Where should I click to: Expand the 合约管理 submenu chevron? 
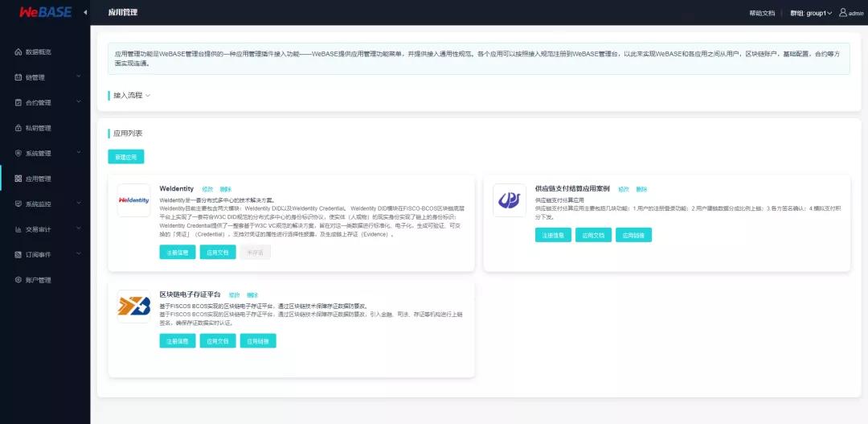click(x=78, y=102)
